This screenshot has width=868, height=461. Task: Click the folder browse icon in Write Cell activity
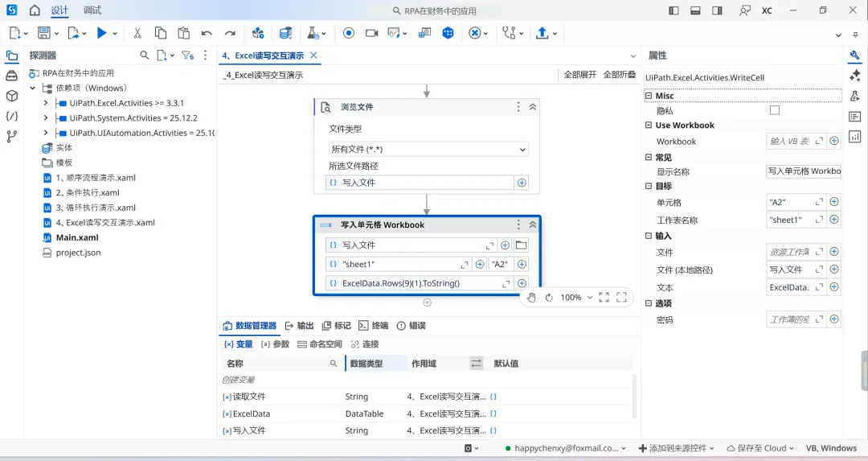tap(521, 245)
